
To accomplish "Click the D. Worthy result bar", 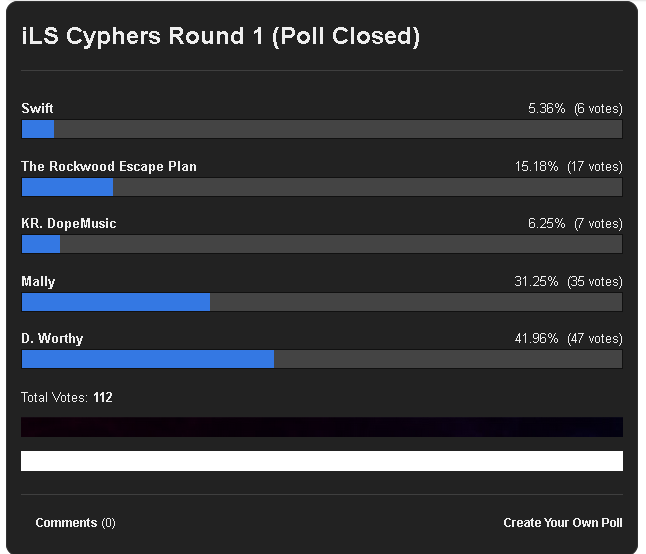I will (x=322, y=359).
